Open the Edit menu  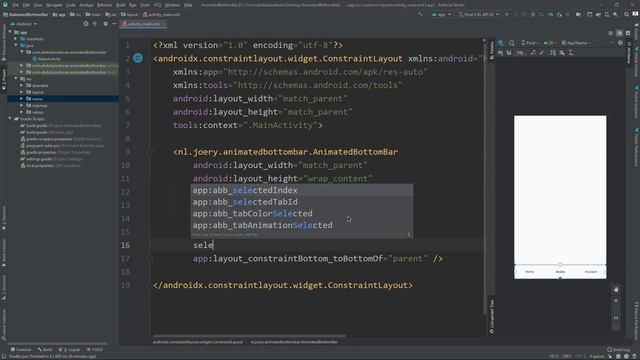(26, 5)
